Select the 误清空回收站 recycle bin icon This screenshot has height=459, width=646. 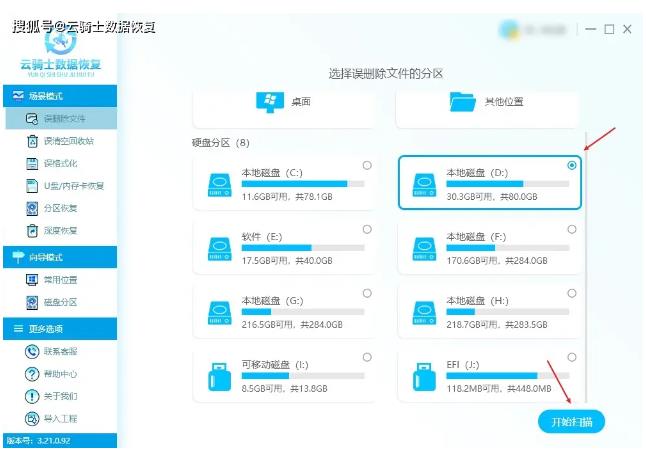[33, 141]
